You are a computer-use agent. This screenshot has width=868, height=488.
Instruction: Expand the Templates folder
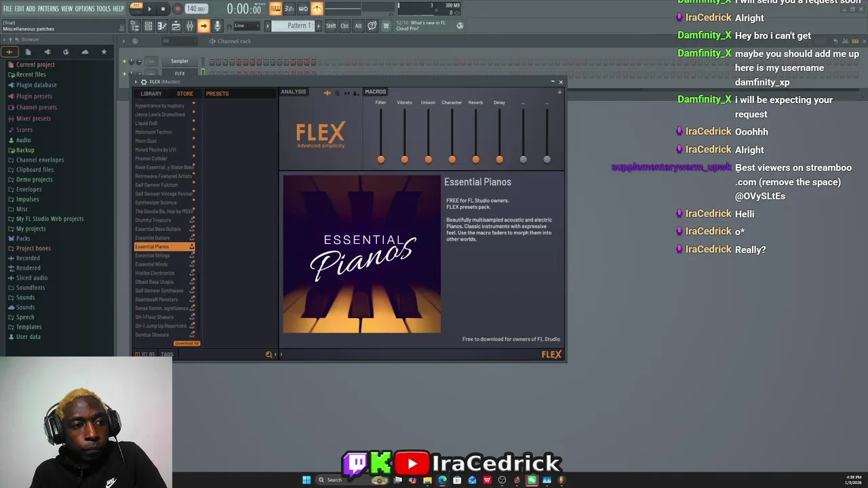[x=28, y=327]
